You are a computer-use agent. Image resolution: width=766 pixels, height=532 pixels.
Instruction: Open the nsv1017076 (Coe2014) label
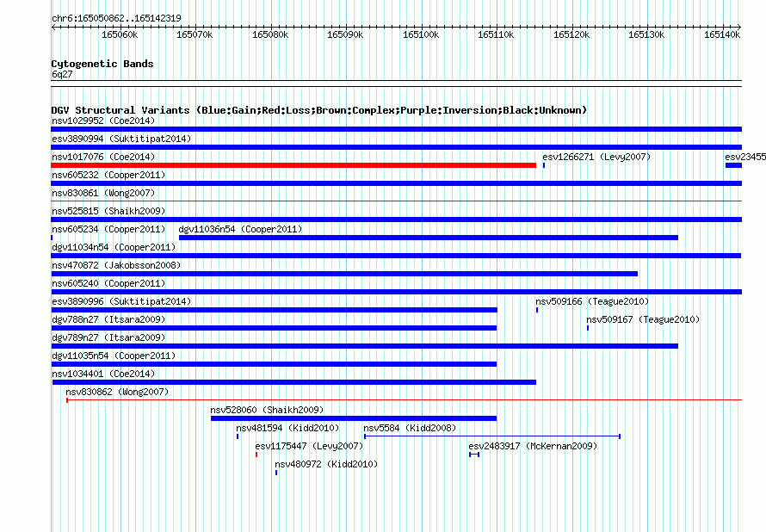103,157
